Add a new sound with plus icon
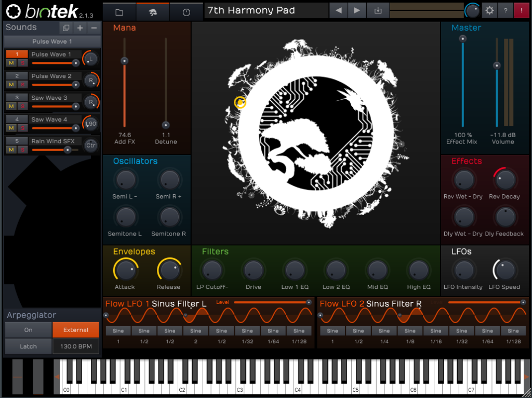 point(80,28)
